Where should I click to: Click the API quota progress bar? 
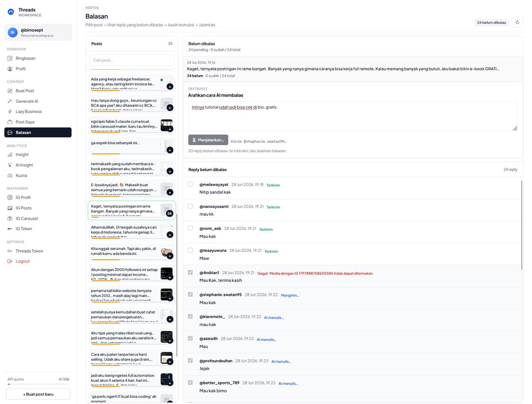coord(38,385)
